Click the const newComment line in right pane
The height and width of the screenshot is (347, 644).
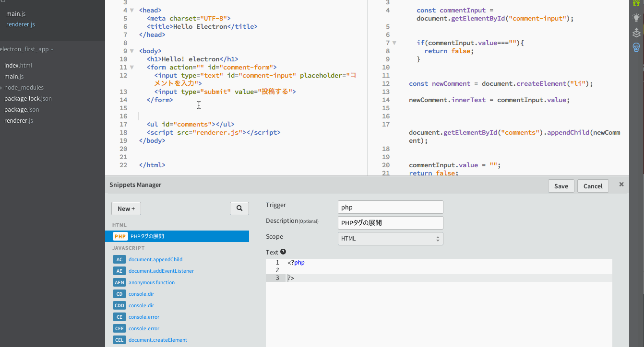501,83
